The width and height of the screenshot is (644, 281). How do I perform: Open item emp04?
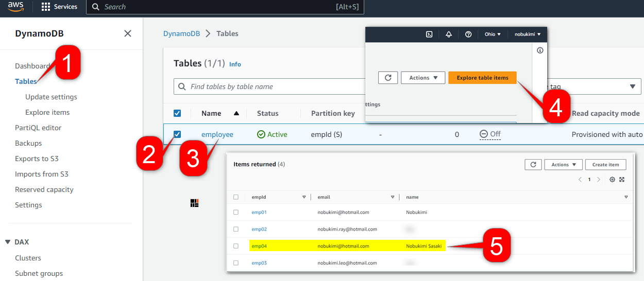259,246
